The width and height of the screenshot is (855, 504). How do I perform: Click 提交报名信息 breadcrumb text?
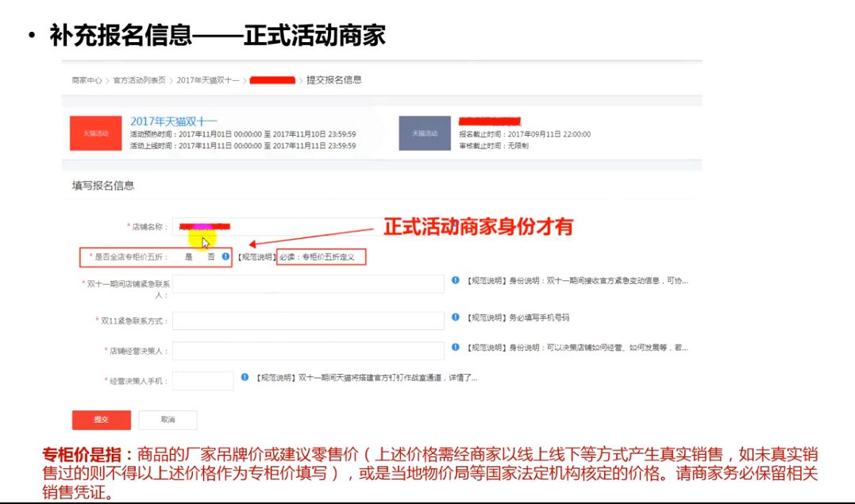[x=333, y=79]
